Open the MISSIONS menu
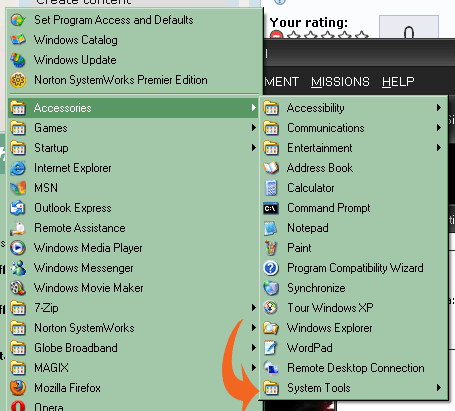Viewport: 455px width, 411px height. coord(340,82)
